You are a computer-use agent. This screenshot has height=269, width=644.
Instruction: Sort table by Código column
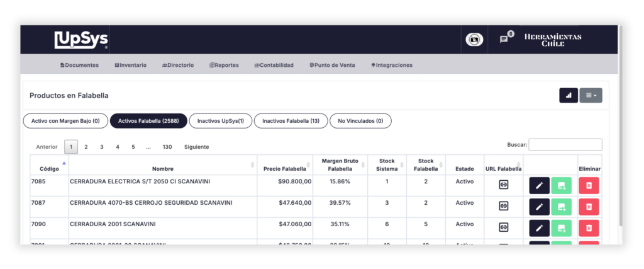click(49, 168)
